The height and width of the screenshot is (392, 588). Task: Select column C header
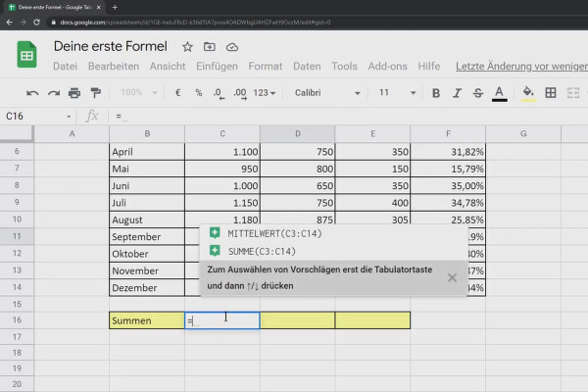(222, 133)
